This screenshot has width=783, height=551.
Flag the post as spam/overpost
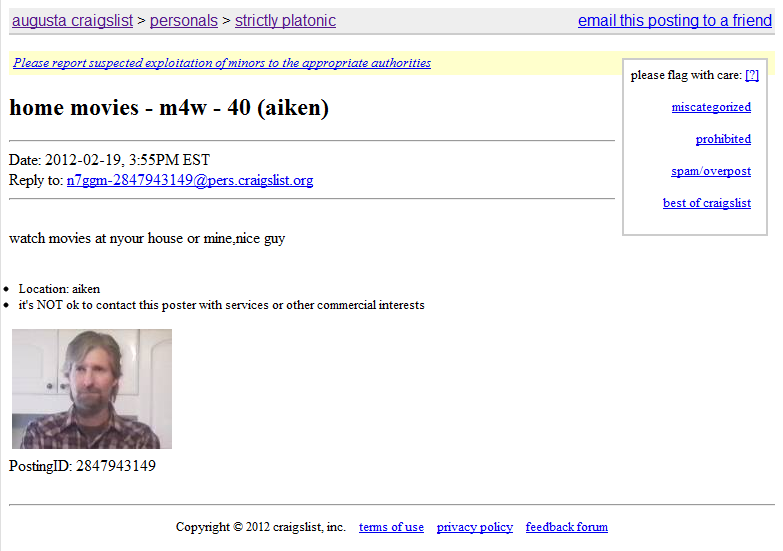(x=711, y=171)
